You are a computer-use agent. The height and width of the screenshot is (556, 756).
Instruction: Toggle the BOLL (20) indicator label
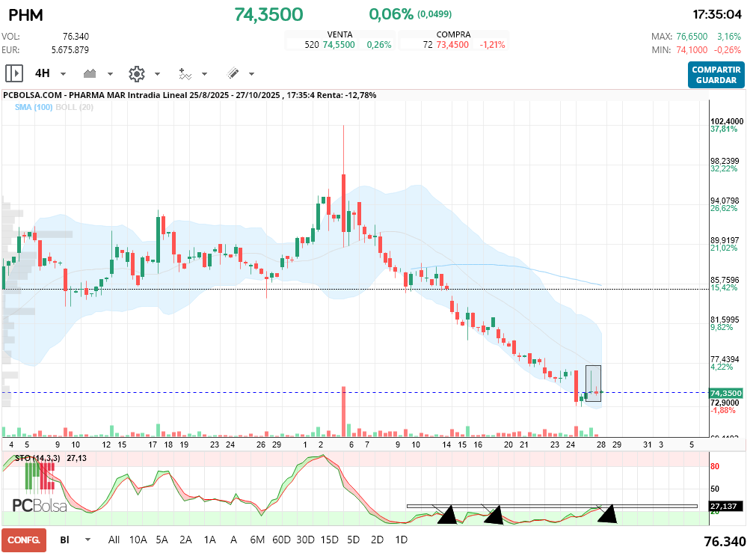pos(76,107)
